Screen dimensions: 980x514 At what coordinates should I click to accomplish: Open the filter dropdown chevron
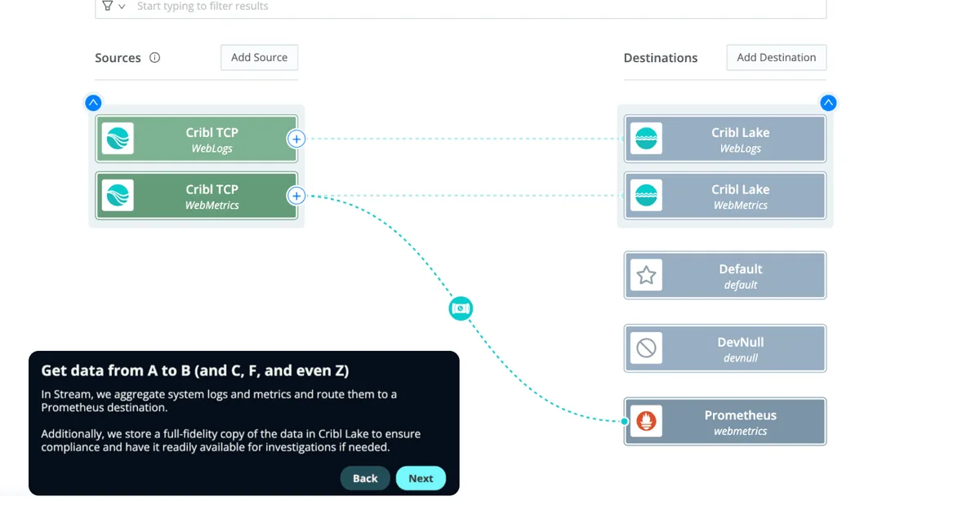[122, 7]
